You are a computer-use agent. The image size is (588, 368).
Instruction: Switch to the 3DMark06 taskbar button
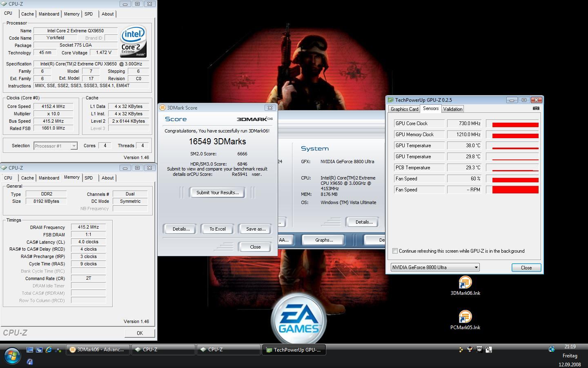click(98, 350)
